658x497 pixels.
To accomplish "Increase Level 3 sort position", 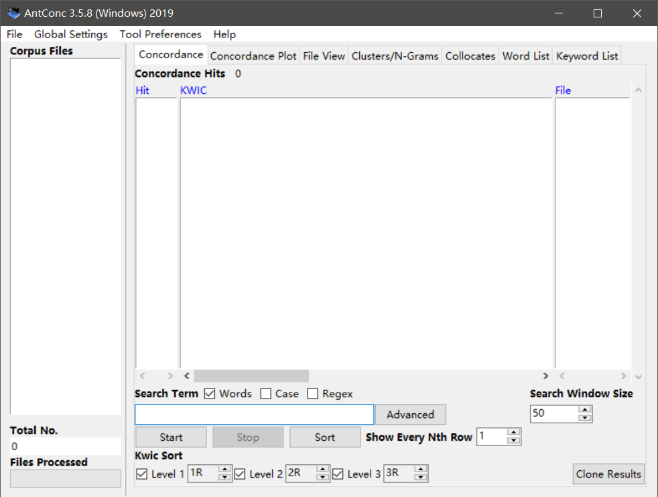I will pyautogui.click(x=420, y=469).
